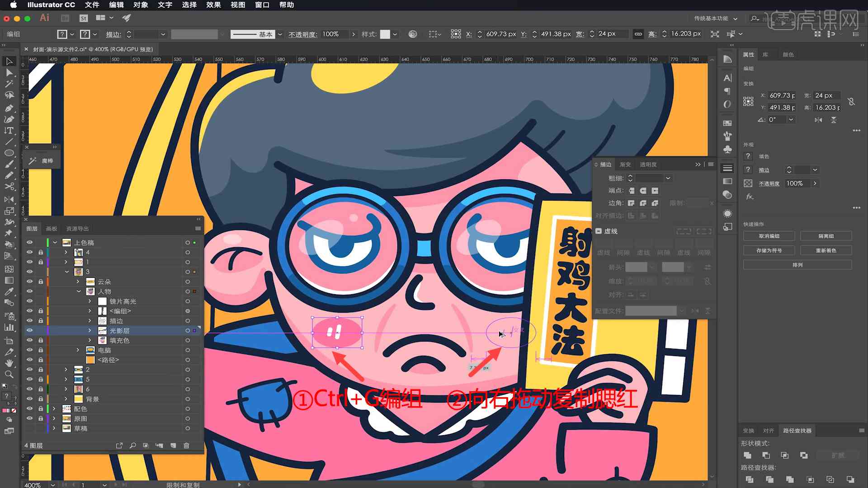The height and width of the screenshot is (488, 868).
Task: Click the 重新着色 button
Action: pos(826,250)
